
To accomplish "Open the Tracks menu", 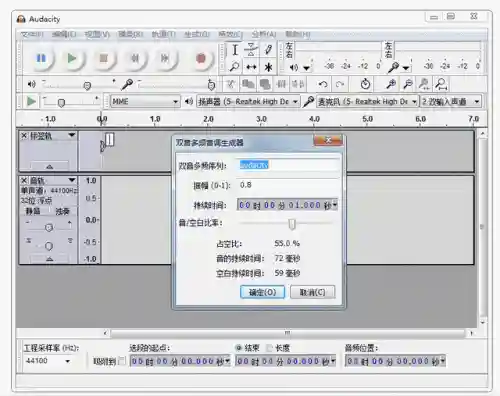I will click(x=163, y=34).
